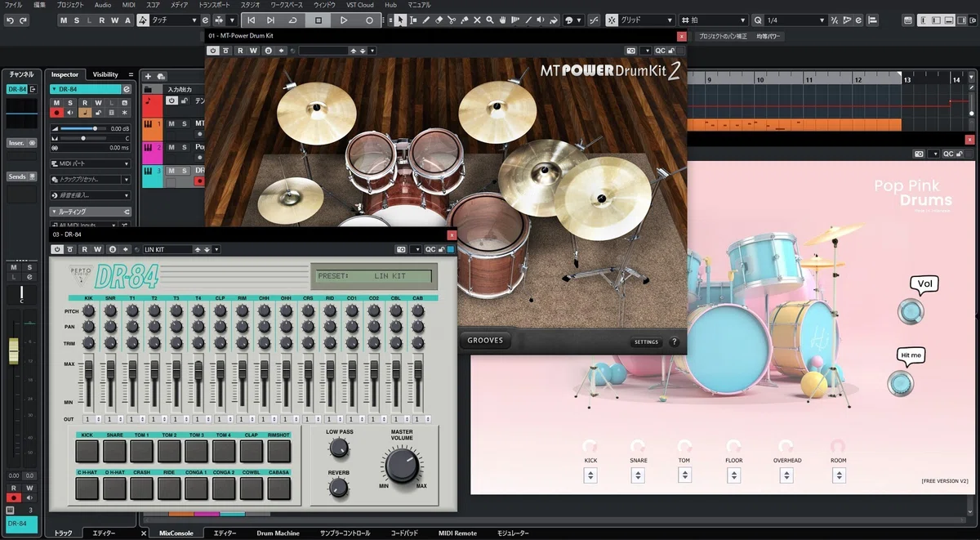Trigger the COWBL pad in DR-84
980x540 pixels.
point(252,488)
